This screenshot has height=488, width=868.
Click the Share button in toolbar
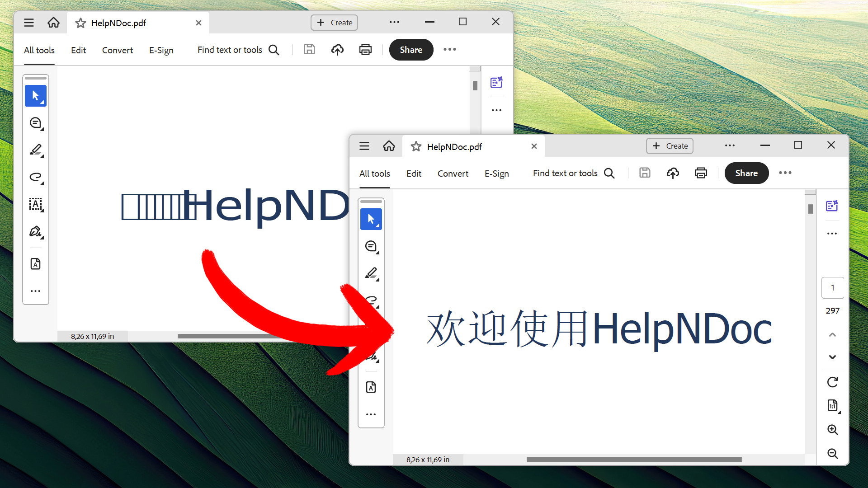coord(746,173)
